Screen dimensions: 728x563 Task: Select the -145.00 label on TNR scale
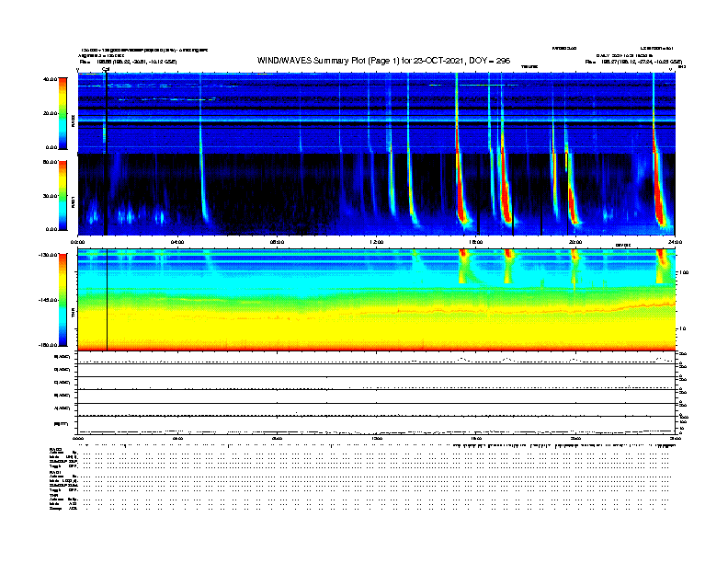point(48,300)
